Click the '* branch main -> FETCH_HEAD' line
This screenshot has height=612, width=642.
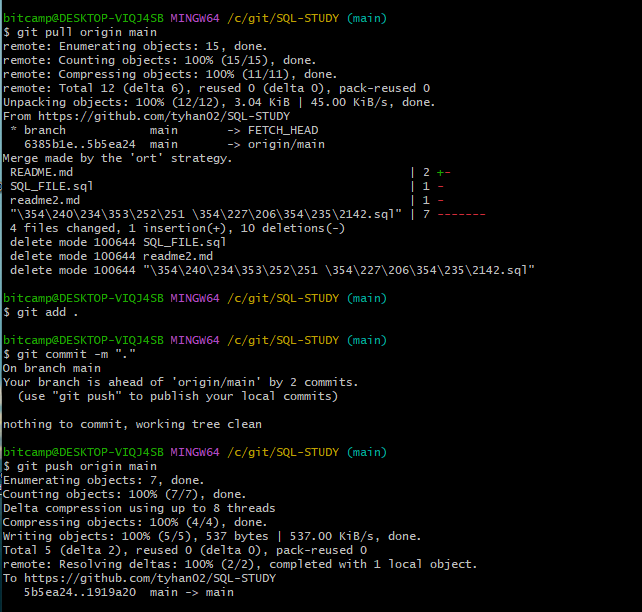[x=165, y=130]
